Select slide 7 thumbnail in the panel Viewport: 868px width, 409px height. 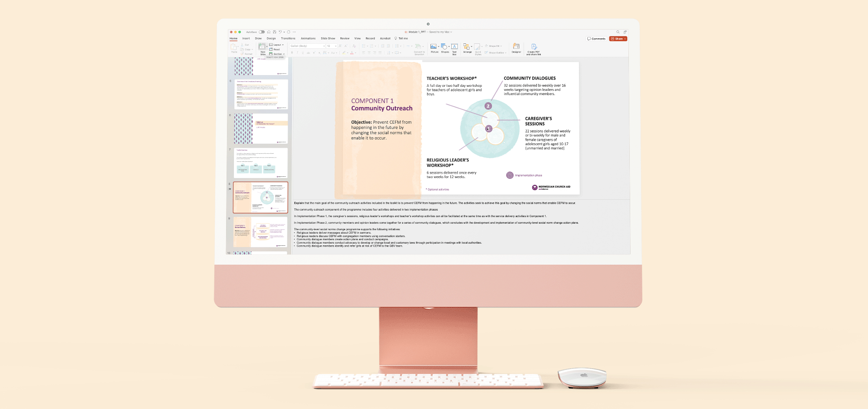[x=260, y=163]
